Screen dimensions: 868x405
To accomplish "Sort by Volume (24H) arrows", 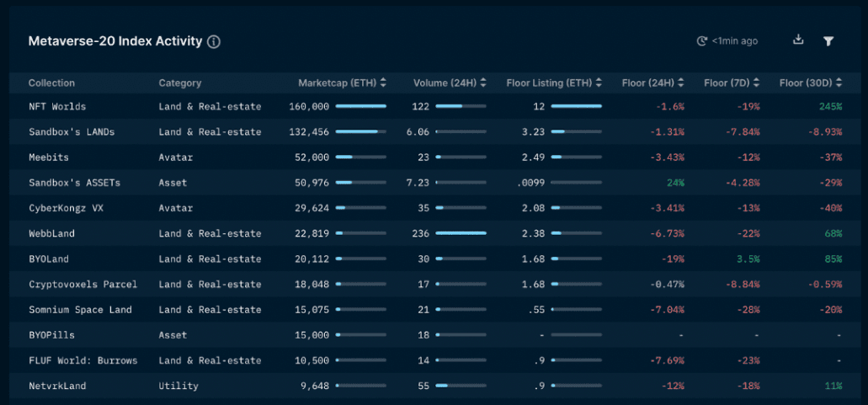I will (x=483, y=83).
